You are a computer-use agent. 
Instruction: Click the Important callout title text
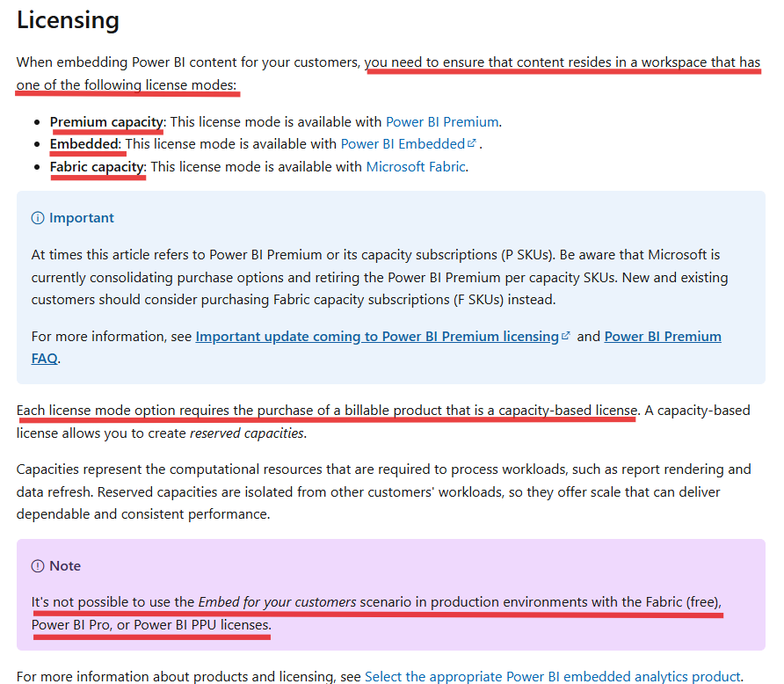(x=82, y=218)
